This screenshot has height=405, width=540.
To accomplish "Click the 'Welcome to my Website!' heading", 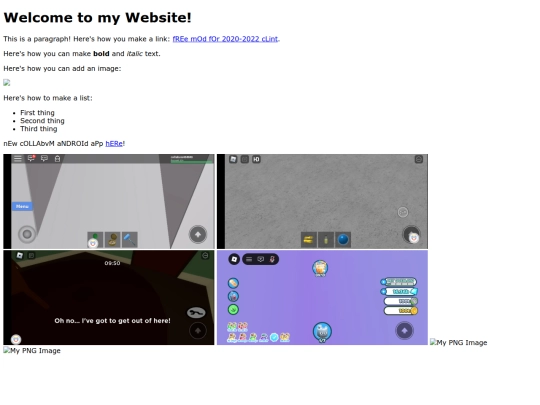I will point(97,18).
